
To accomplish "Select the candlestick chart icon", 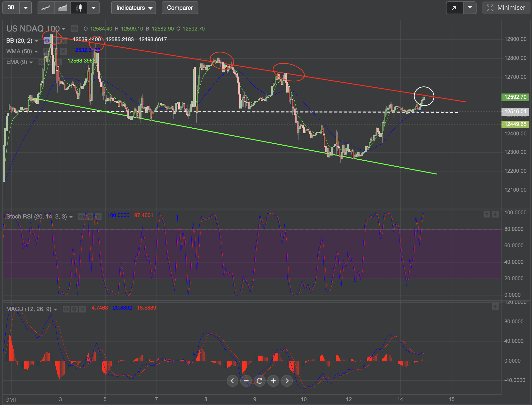I will [79, 8].
